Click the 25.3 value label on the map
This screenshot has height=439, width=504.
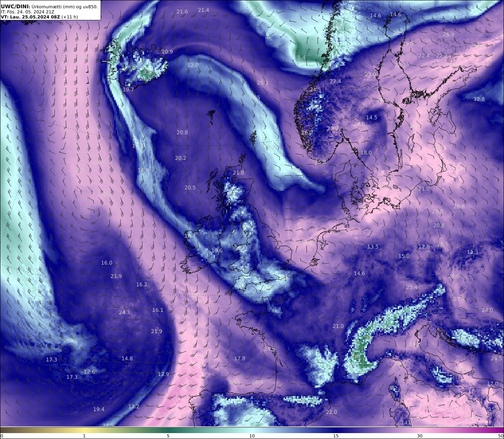(x=262, y=83)
